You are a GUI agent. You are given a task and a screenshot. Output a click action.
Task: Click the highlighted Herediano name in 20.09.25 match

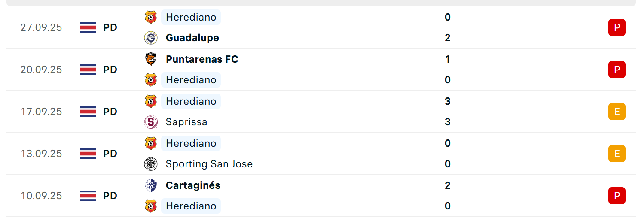pos(191,80)
